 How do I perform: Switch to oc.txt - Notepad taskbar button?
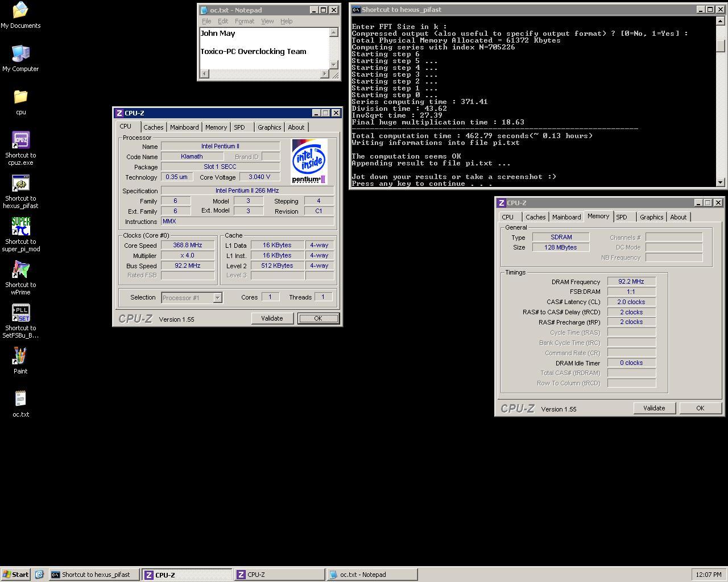(373, 575)
